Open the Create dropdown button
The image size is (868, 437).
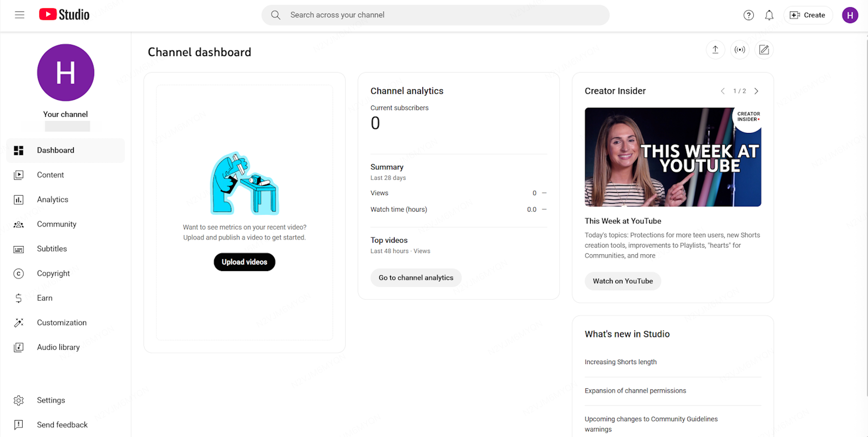click(x=808, y=15)
